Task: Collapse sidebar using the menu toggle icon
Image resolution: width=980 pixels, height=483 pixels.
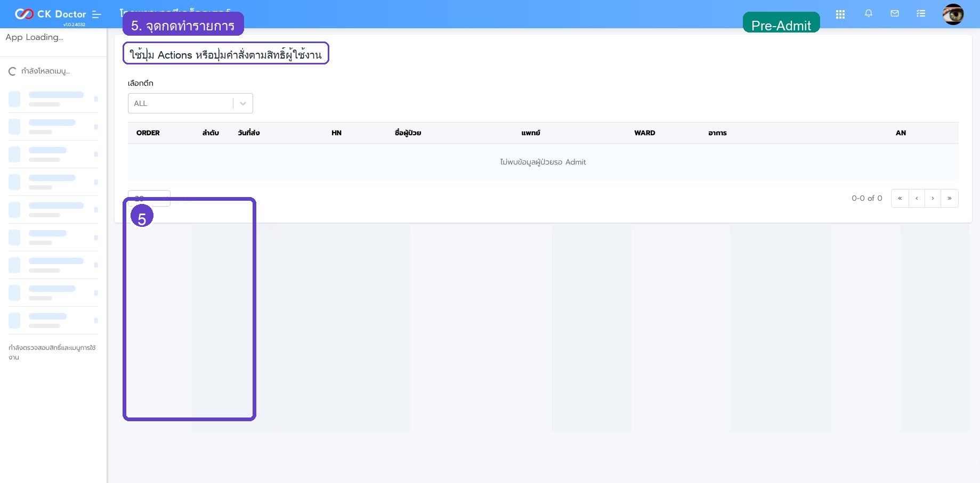Action: [x=96, y=14]
